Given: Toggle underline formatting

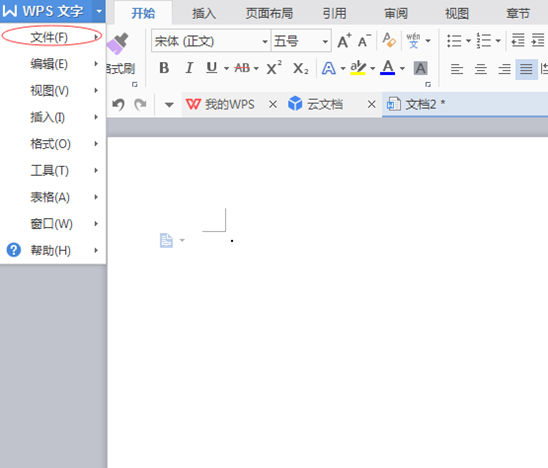Looking at the screenshot, I should coord(212,68).
